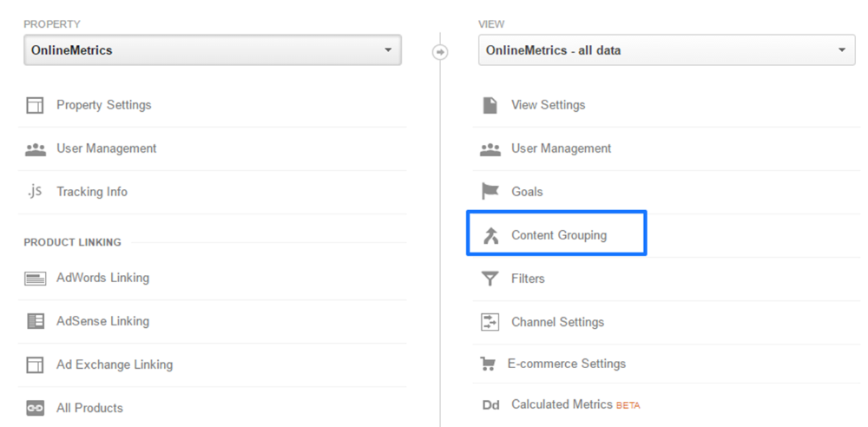Click the E-commerce cart icon
Screen dimensions: 868x427
tap(488, 365)
